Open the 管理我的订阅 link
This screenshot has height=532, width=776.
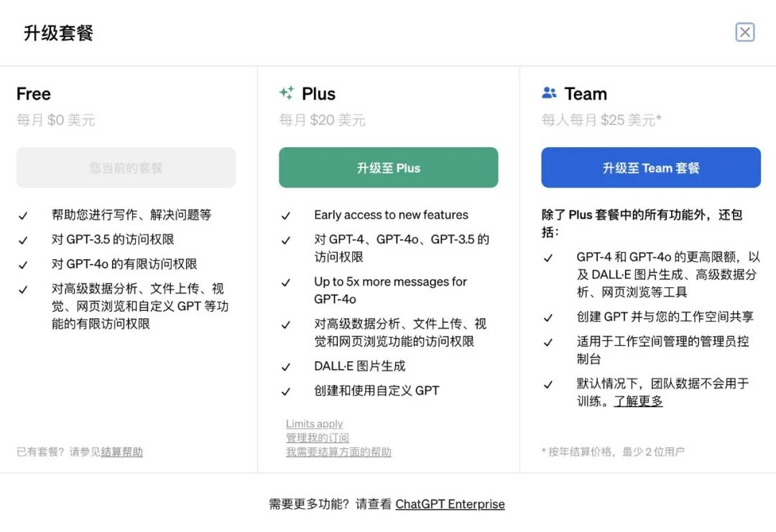(x=318, y=437)
